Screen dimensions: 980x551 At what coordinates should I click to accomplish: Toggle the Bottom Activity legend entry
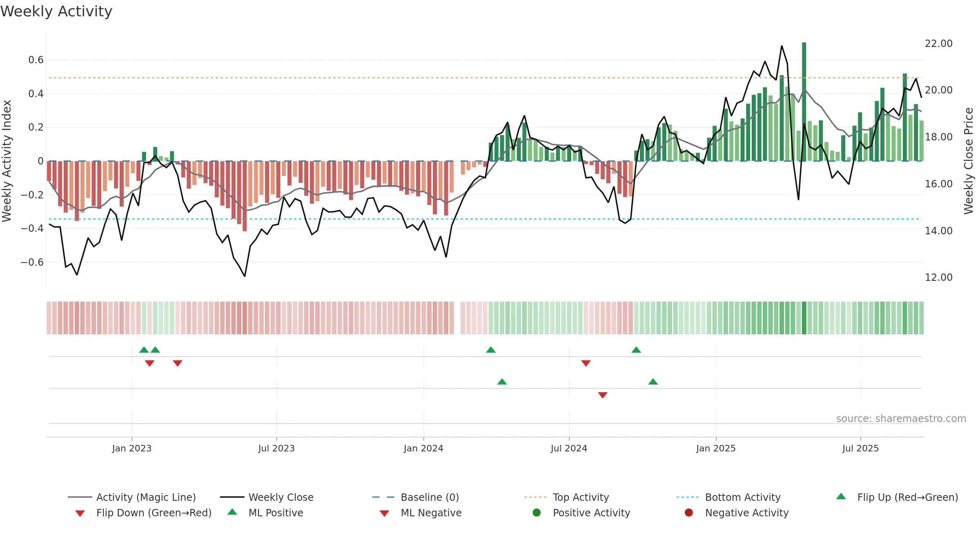pyautogui.click(x=728, y=497)
